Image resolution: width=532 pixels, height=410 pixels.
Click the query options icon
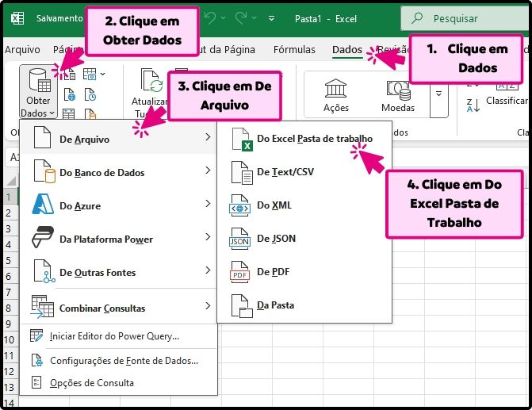coord(36,382)
